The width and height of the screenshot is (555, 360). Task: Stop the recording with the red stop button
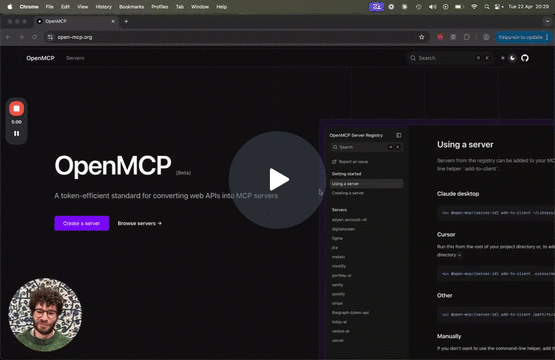(16, 108)
